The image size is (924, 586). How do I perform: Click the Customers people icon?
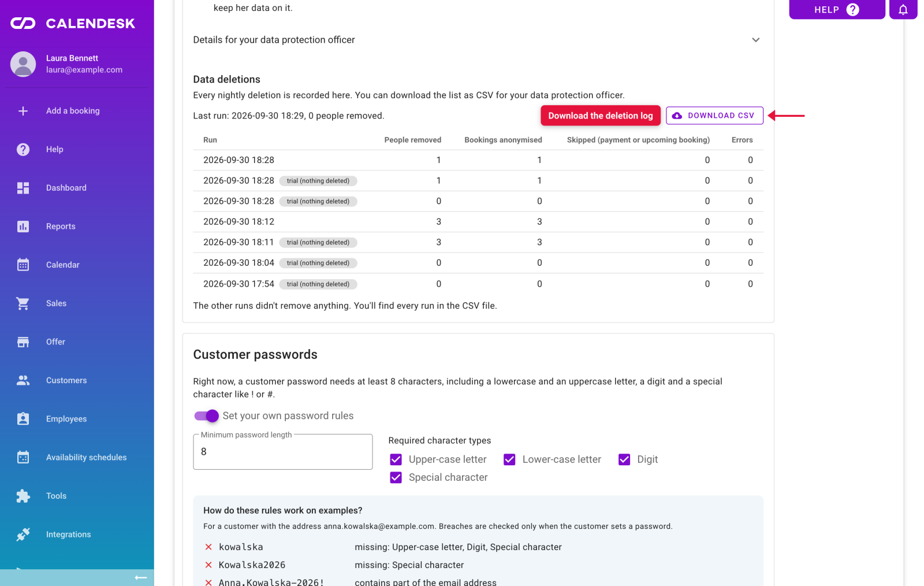click(x=23, y=380)
